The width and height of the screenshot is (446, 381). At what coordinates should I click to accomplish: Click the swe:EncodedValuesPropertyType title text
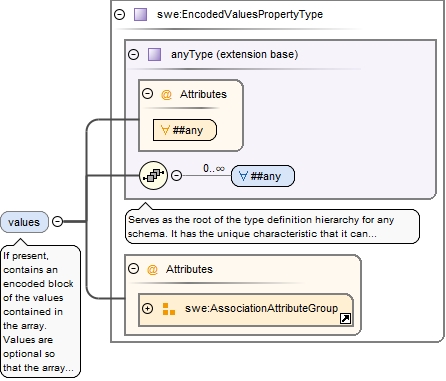[x=240, y=14]
